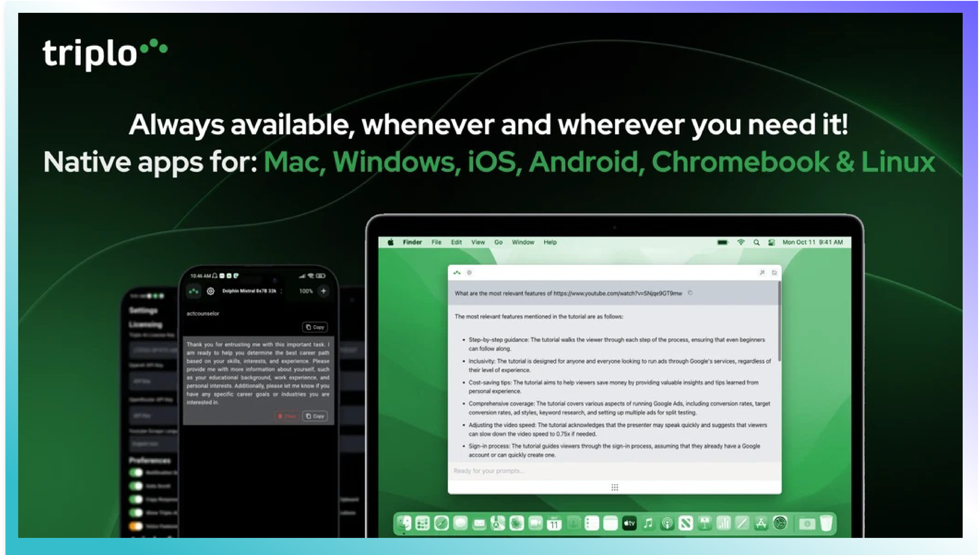Open Photos from the Dock

coord(516,523)
